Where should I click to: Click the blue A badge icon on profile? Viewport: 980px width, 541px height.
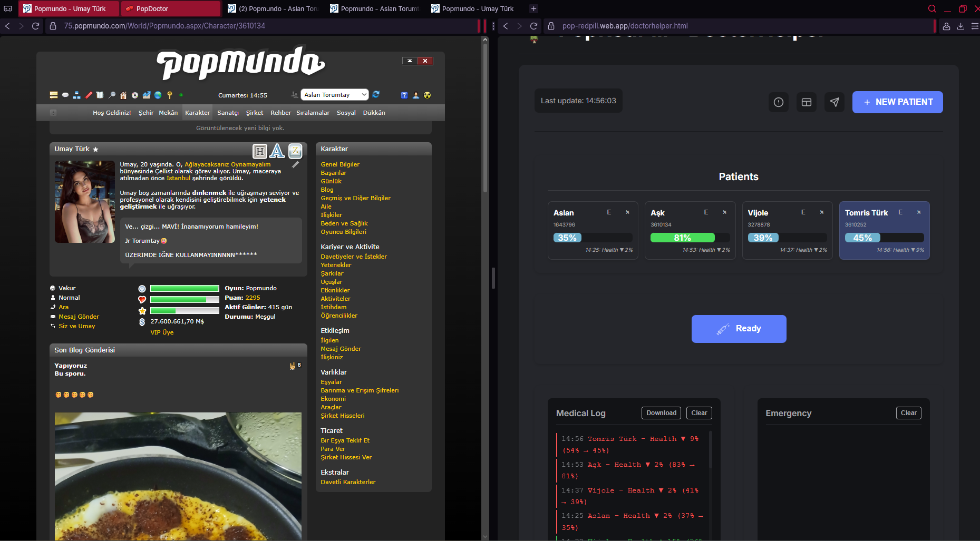277,151
